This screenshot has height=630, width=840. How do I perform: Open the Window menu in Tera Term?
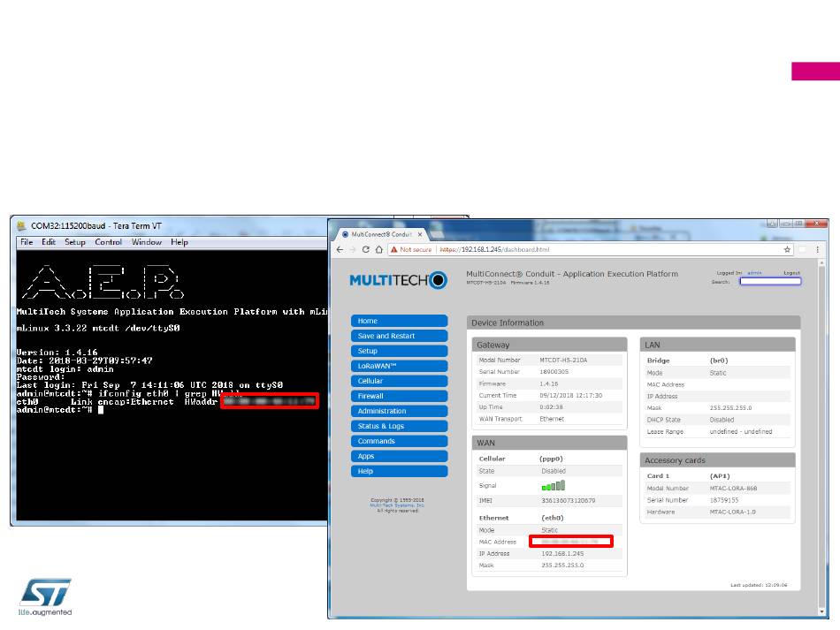(147, 242)
